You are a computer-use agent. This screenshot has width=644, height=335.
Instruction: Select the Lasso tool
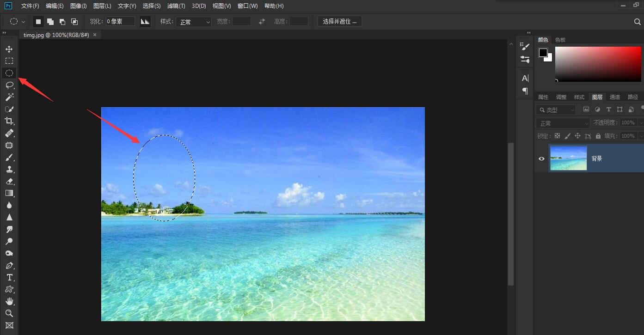(x=9, y=85)
